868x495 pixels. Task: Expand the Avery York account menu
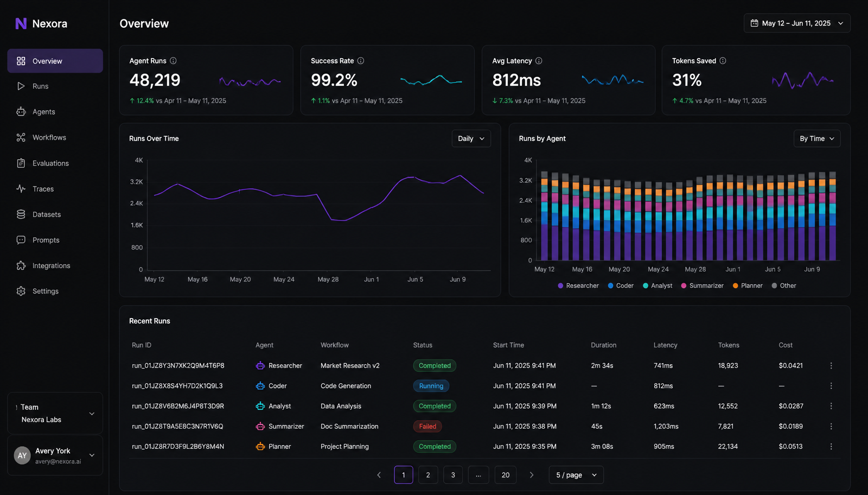pyautogui.click(x=55, y=455)
